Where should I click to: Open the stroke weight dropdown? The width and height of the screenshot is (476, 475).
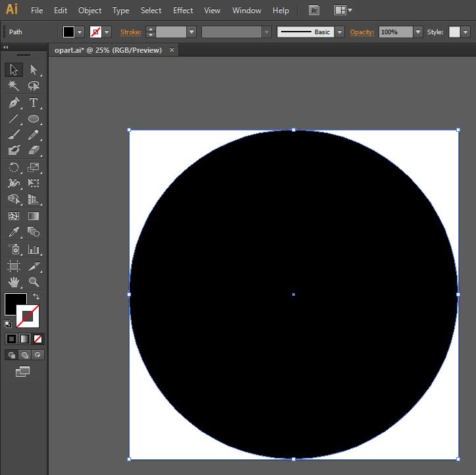pos(192,32)
